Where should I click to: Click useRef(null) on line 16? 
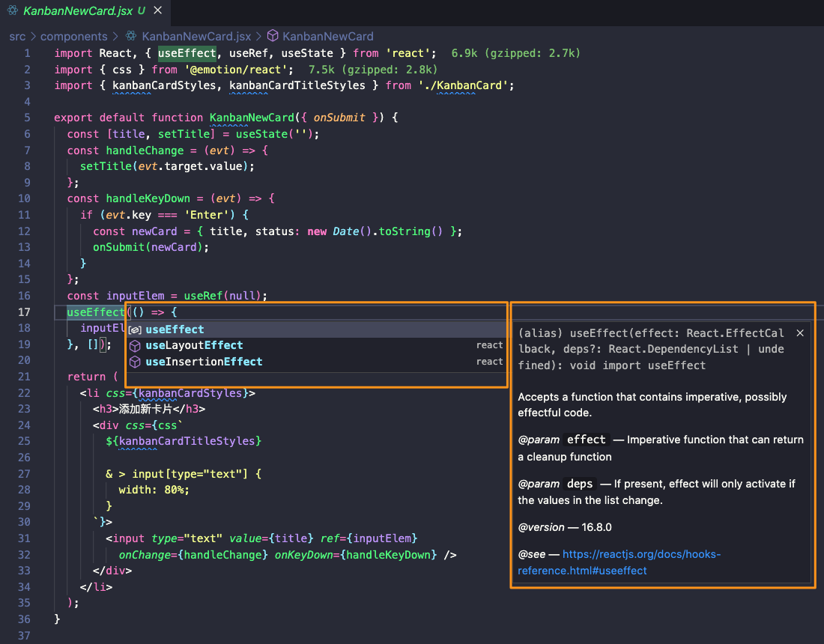pos(222,296)
